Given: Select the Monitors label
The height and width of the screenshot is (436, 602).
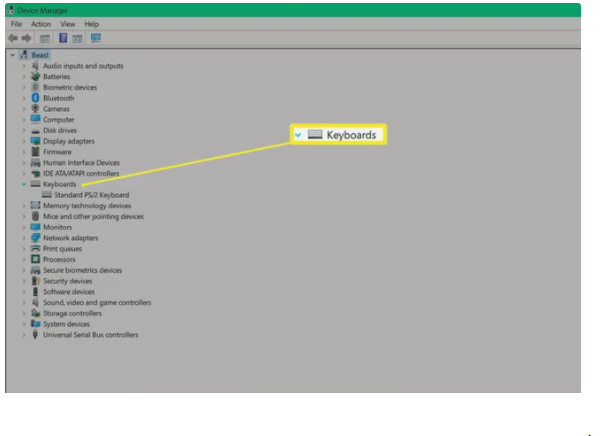Looking at the screenshot, I should (58, 227).
